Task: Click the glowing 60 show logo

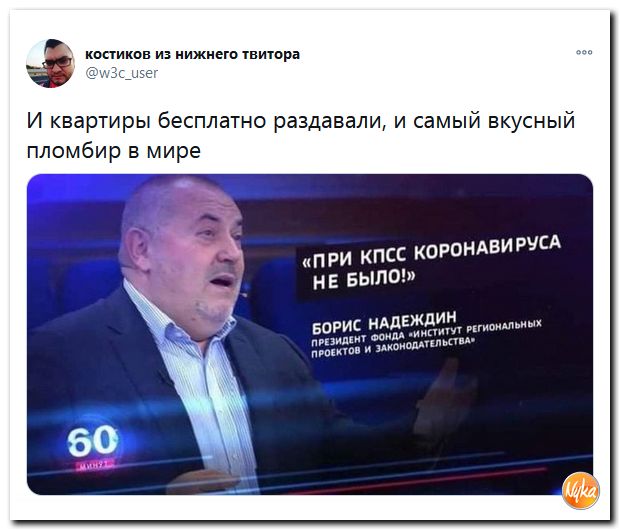Action: 93,440
